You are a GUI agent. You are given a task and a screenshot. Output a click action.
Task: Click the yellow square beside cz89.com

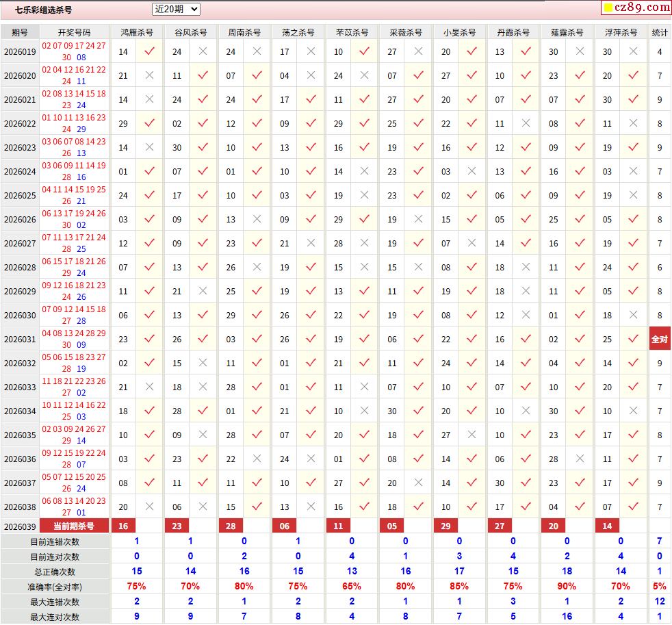point(607,8)
